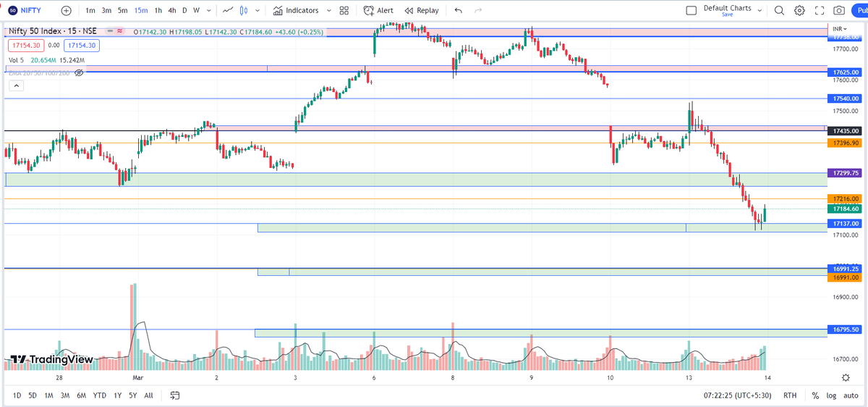
Task: Select the 1h timeframe
Action: point(158,10)
